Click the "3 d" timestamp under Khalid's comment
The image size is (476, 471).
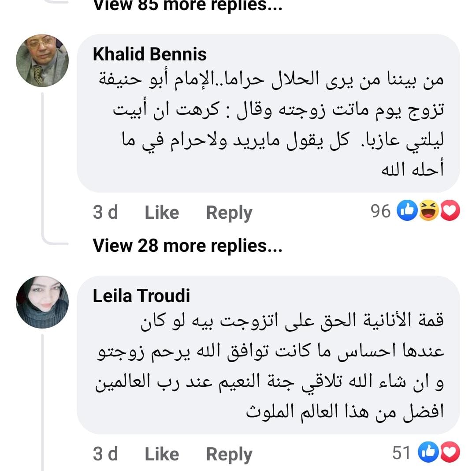coord(105,213)
